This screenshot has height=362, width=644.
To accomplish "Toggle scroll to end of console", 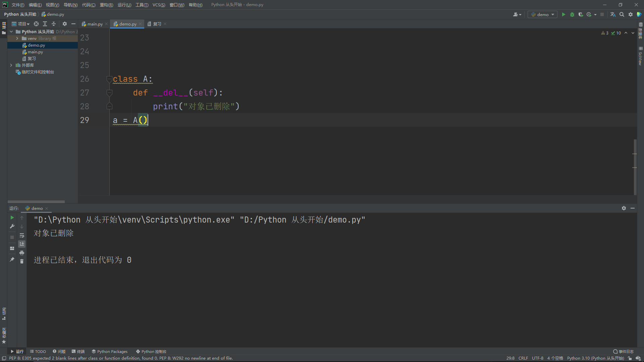I will click(22, 244).
